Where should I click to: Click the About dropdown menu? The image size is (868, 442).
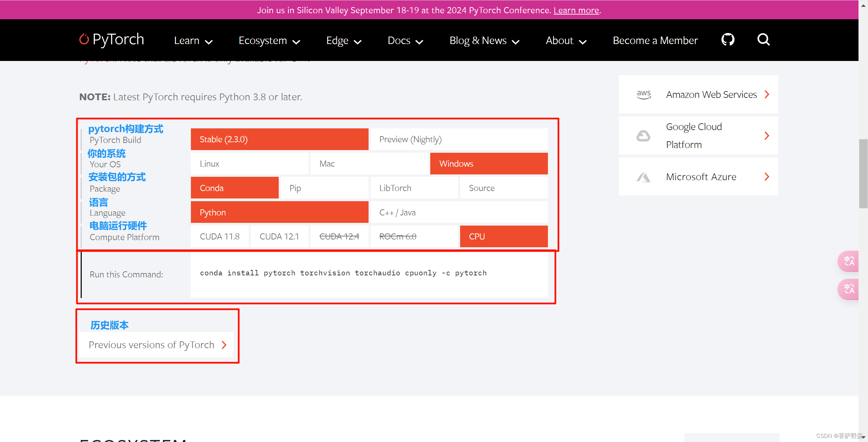pyautogui.click(x=564, y=40)
